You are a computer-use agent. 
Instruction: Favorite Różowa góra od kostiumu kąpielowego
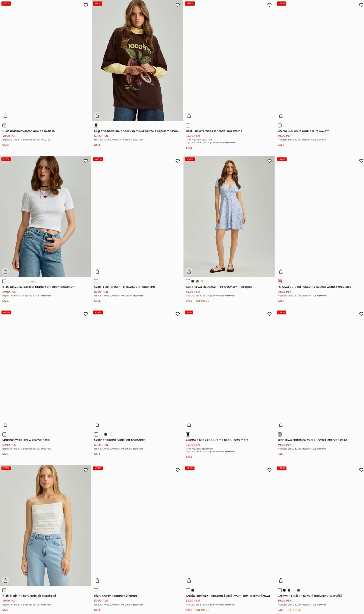[361, 161]
